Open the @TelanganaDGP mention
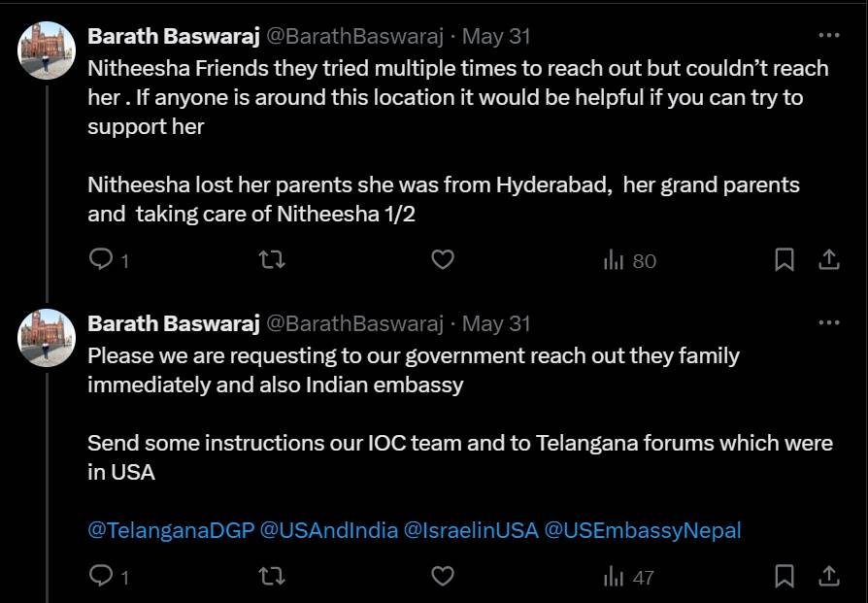 click(x=171, y=530)
